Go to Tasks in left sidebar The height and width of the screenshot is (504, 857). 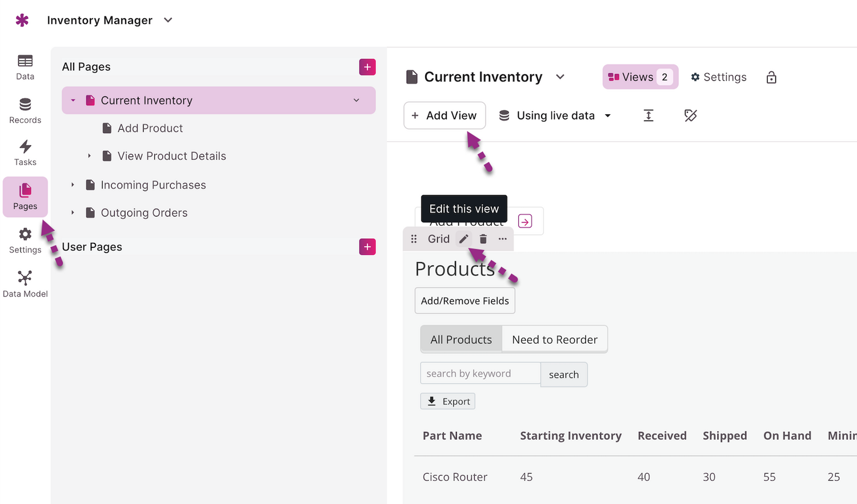[25, 153]
